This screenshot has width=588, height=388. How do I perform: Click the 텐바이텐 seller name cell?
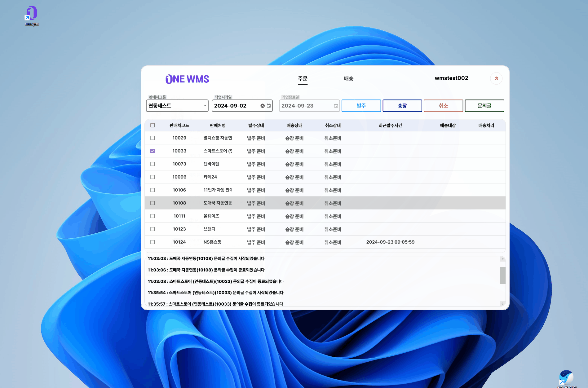pyautogui.click(x=211, y=164)
